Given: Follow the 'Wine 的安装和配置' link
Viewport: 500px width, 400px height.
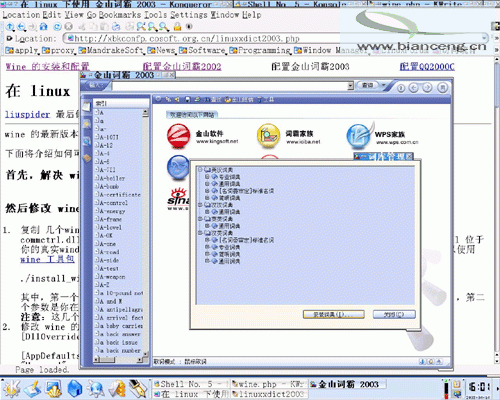Looking at the screenshot, I should pos(47,66).
